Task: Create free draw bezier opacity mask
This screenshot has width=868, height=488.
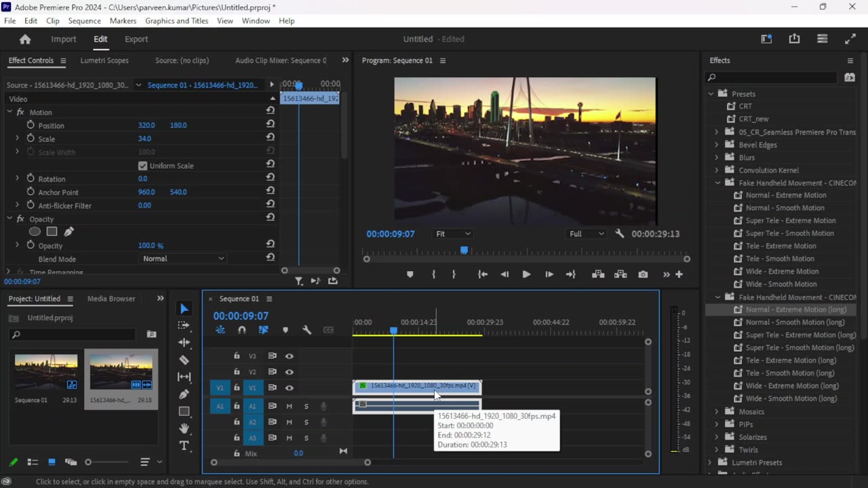Action: (68, 232)
